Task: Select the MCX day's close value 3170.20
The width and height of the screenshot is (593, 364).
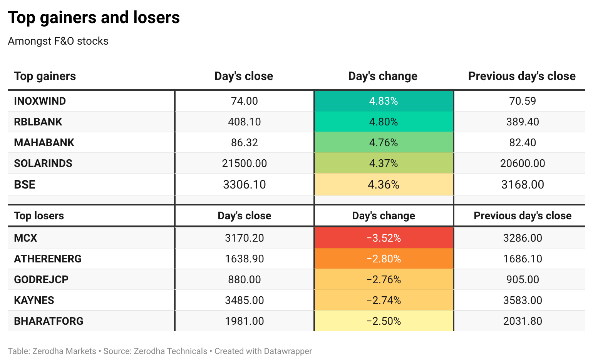Action: (245, 238)
